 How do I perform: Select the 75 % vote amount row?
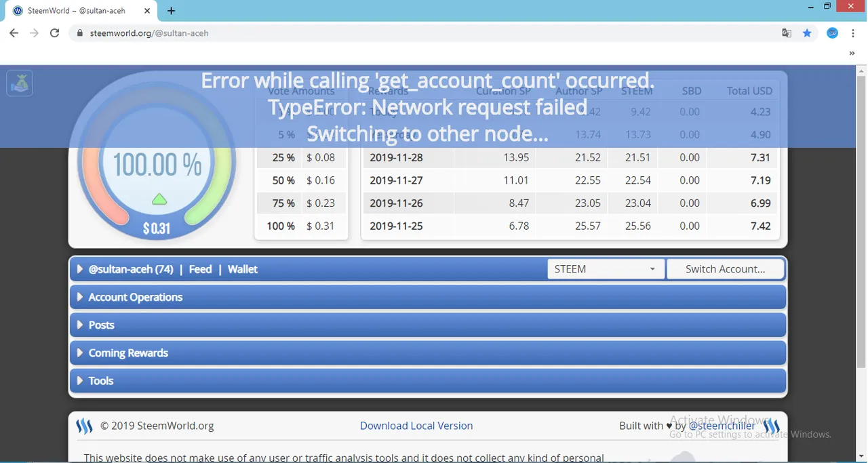[x=301, y=203]
